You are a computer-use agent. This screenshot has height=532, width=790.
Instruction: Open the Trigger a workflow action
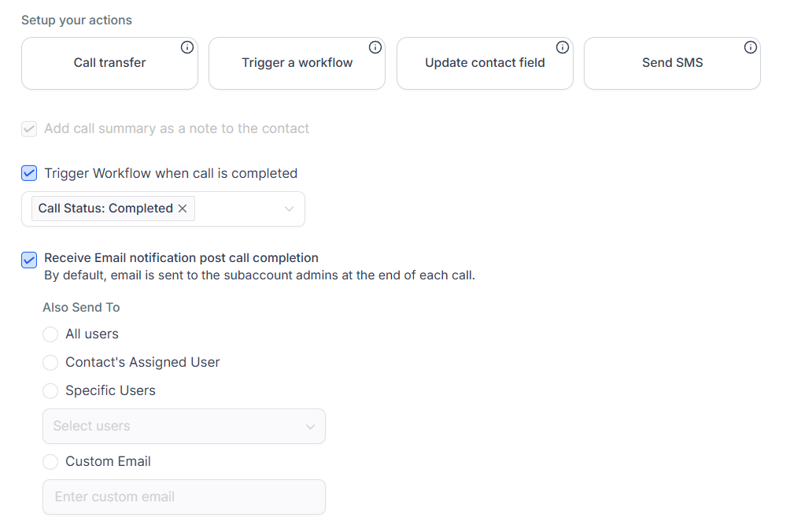297,63
